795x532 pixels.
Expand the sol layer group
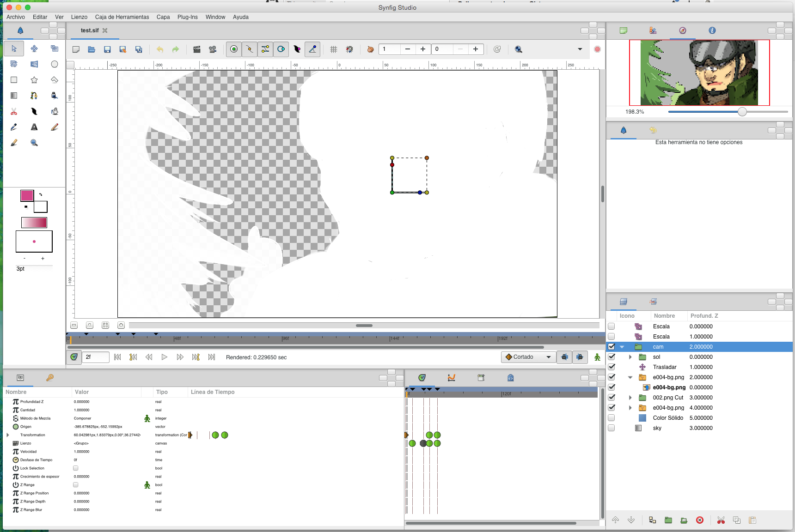[x=630, y=357]
